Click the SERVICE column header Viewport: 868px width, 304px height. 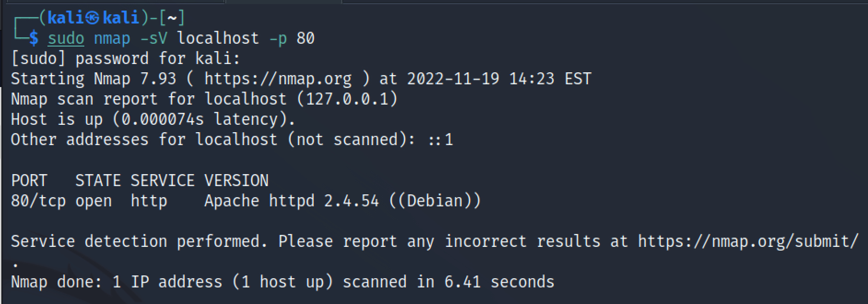pos(163,180)
